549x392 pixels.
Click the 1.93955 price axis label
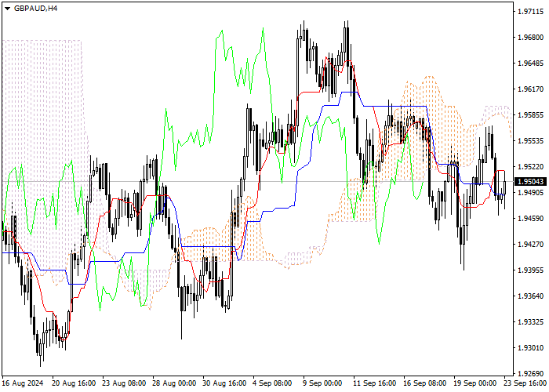[x=531, y=270]
